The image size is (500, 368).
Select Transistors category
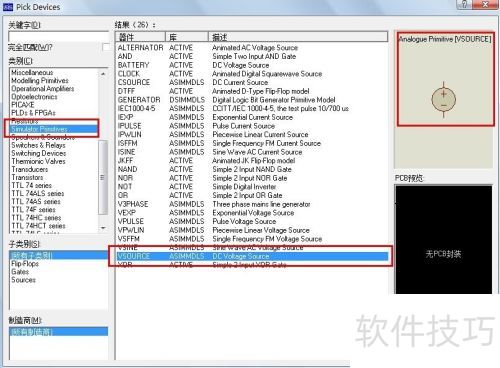(27, 177)
